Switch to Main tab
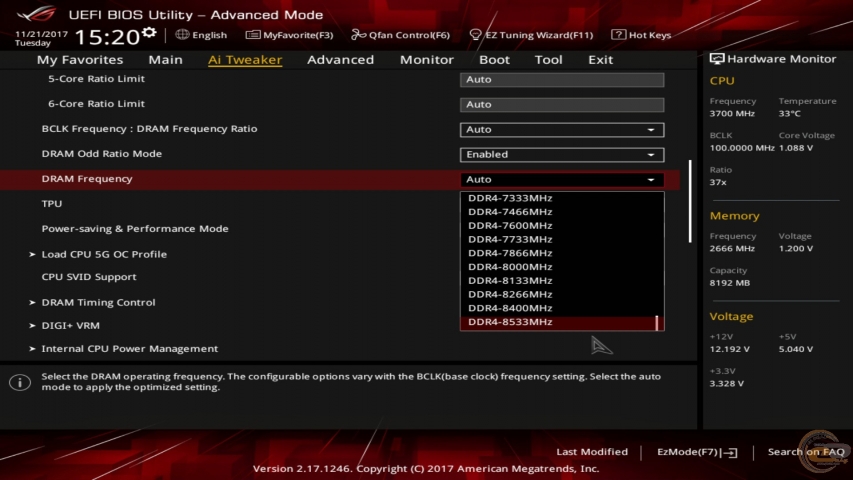The image size is (853, 480). click(165, 59)
